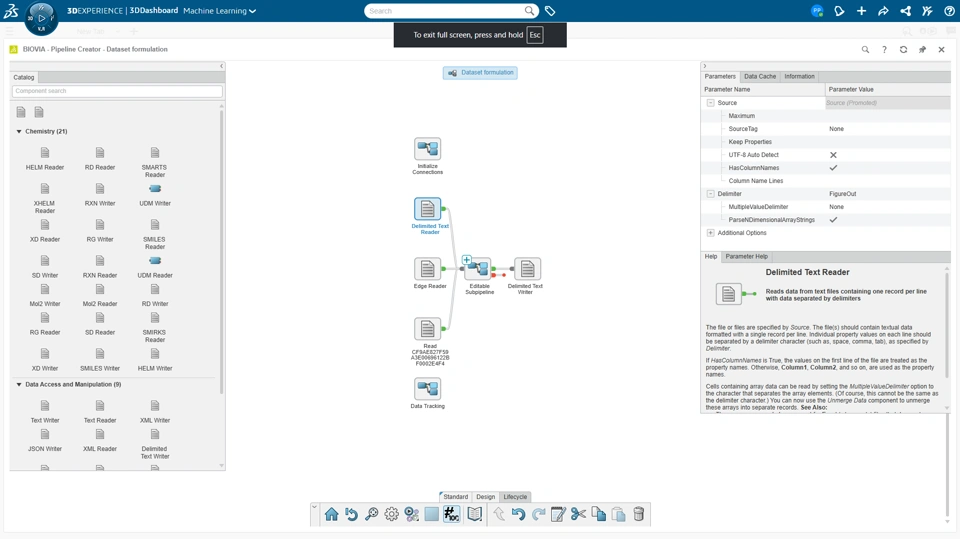960x539 pixels.
Task: Click the Redo arrow in bottom toolbar
Action: tap(539, 514)
